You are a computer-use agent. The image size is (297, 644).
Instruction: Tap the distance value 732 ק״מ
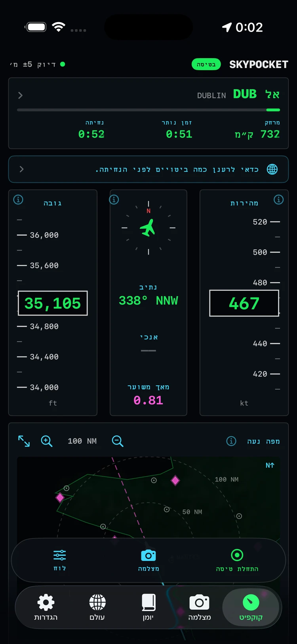pos(257,134)
